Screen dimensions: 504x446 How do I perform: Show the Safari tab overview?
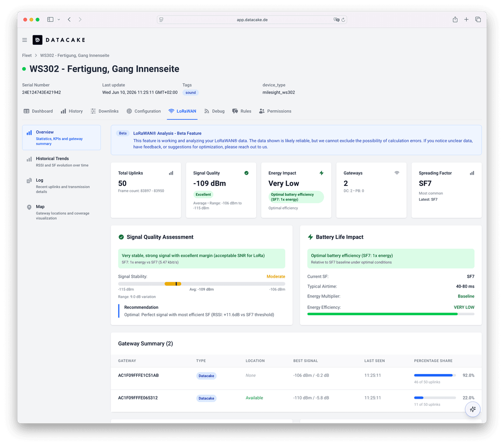[478, 19]
